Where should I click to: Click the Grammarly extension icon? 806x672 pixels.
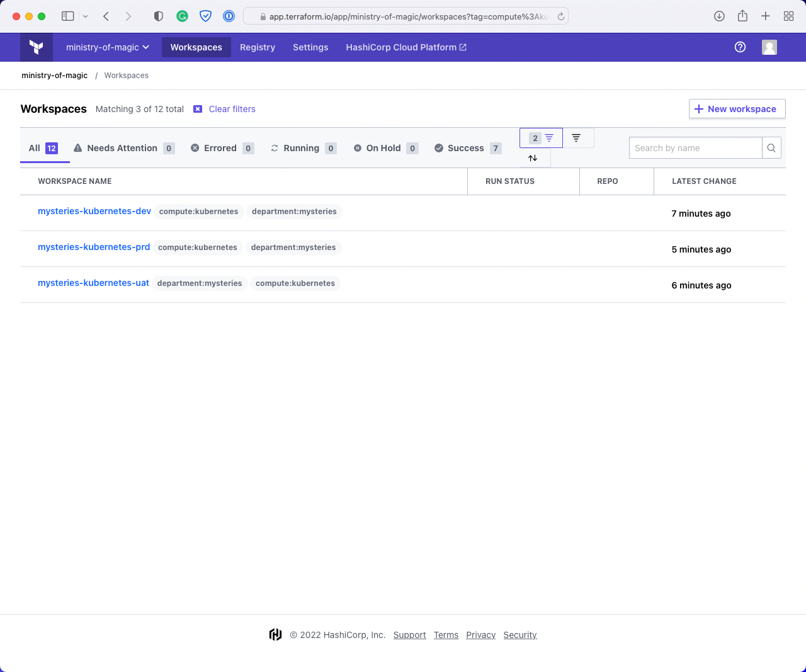[x=182, y=16]
